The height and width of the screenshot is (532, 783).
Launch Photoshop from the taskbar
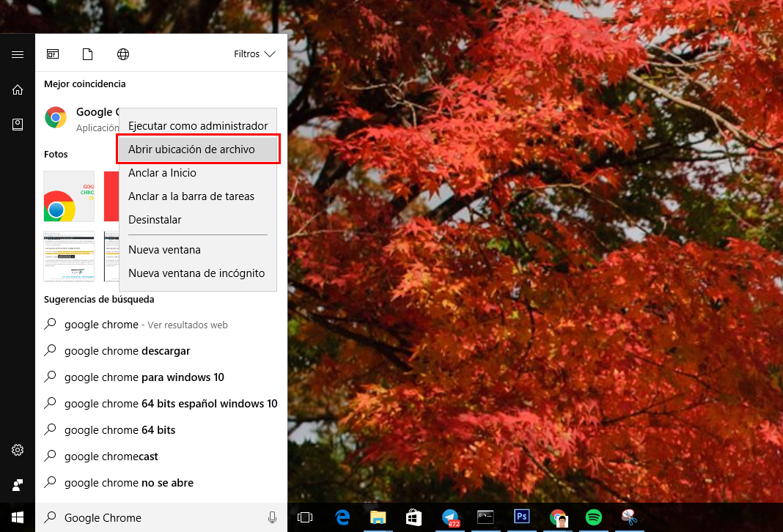522,517
